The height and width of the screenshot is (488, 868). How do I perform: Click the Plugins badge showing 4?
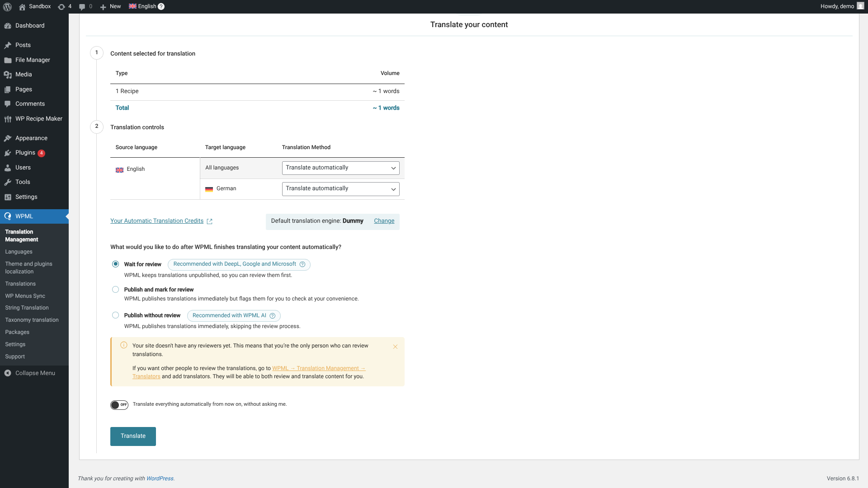point(41,153)
